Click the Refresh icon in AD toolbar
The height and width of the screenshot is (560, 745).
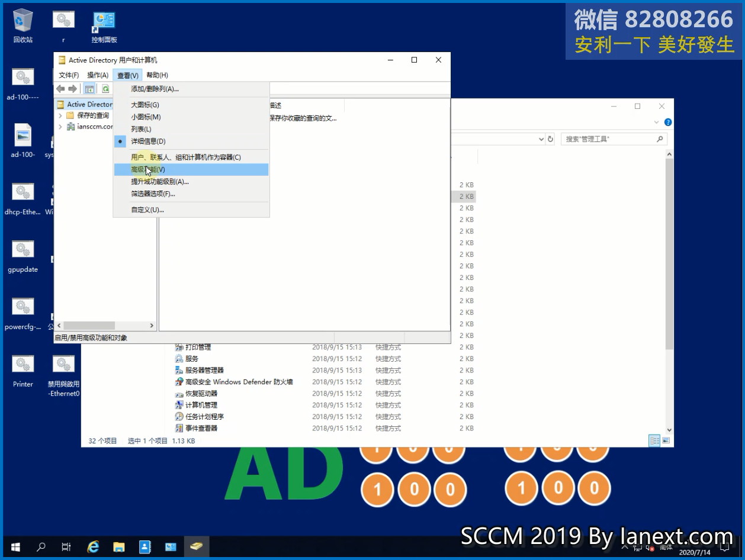(x=105, y=89)
